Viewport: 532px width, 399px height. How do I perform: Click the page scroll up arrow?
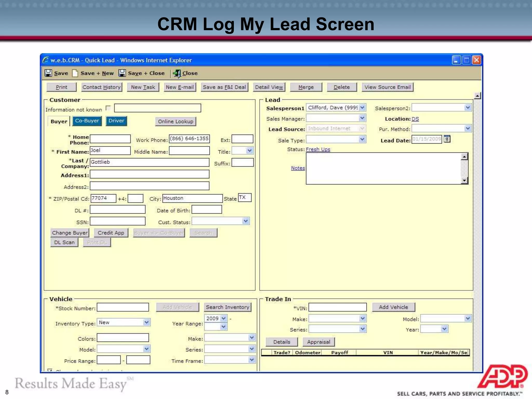click(477, 96)
